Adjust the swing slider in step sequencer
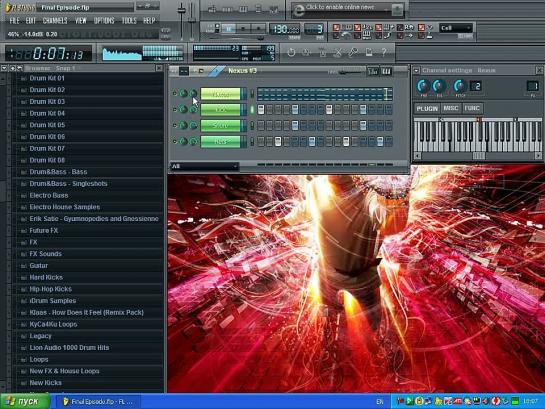 [x=351, y=72]
